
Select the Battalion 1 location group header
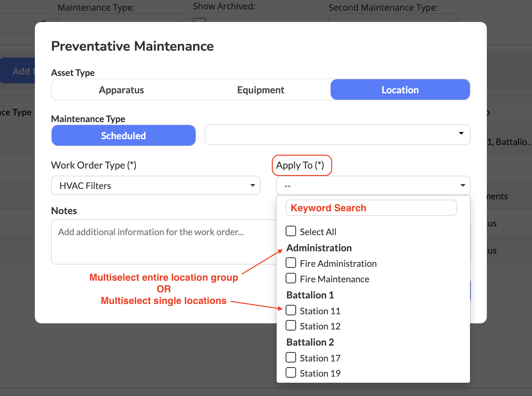tap(310, 295)
